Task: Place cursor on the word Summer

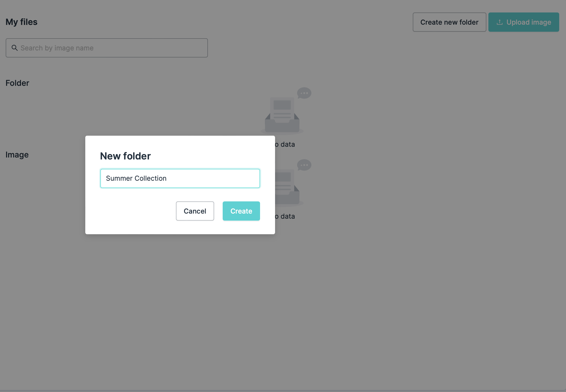Action: (x=119, y=178)
